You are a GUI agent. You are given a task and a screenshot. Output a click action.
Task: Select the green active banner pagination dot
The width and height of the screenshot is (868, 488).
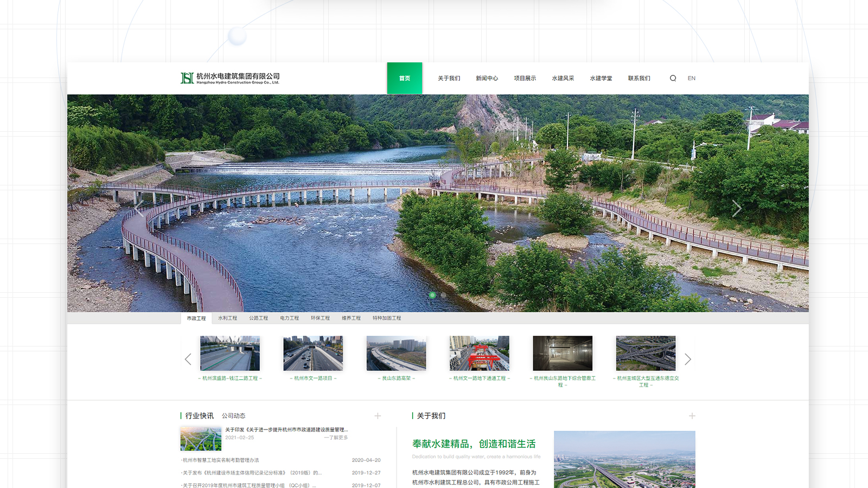pos(432,295)
